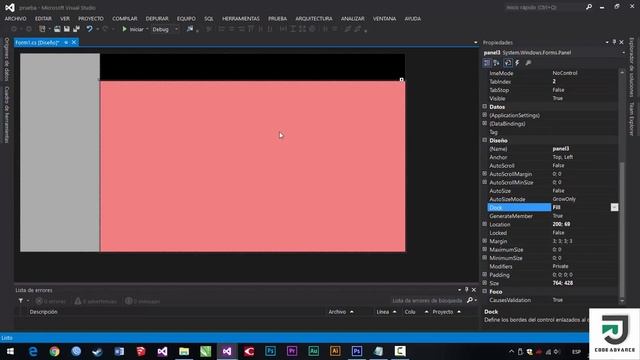Open Adobe Premiere from the taskbar
The height and width of the screenshot is (360, 640).
(x=292, y=351)
